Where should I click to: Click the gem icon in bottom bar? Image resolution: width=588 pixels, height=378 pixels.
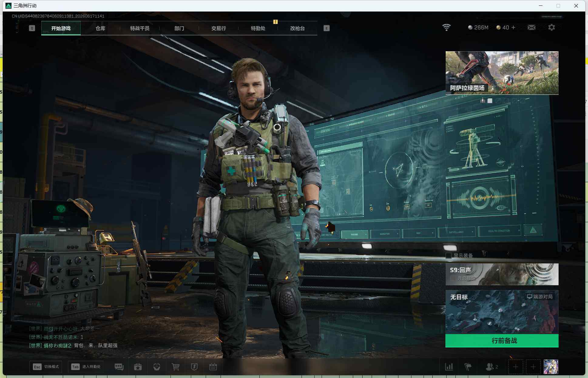coord(157,367)
